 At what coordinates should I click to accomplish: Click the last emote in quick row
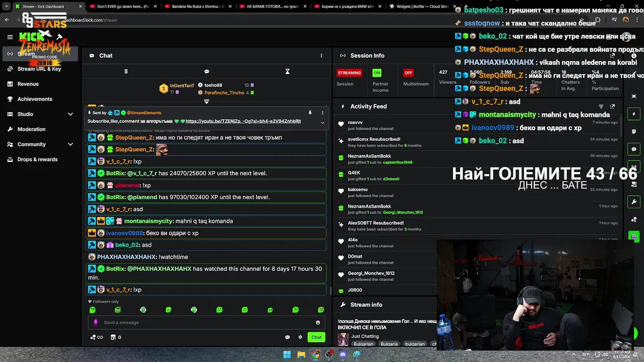321,310
